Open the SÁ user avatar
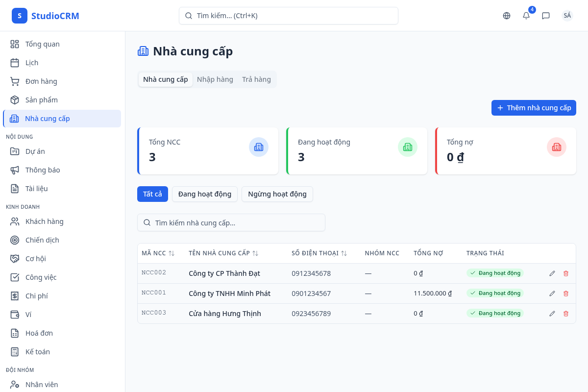The height and width of the screenshot is (392, 588). (x=567, y=16)
